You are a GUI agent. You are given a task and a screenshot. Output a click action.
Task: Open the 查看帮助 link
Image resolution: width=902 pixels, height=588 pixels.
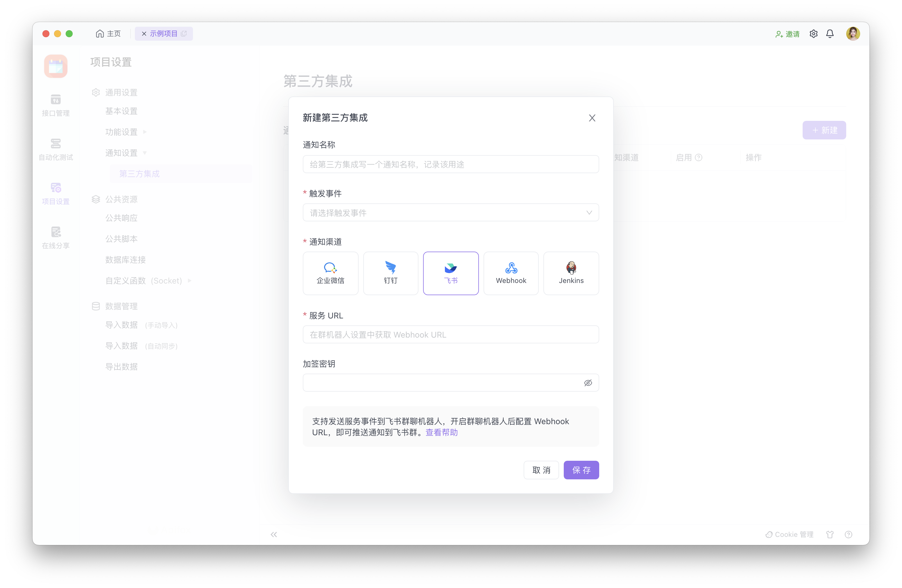pos(441,432)
